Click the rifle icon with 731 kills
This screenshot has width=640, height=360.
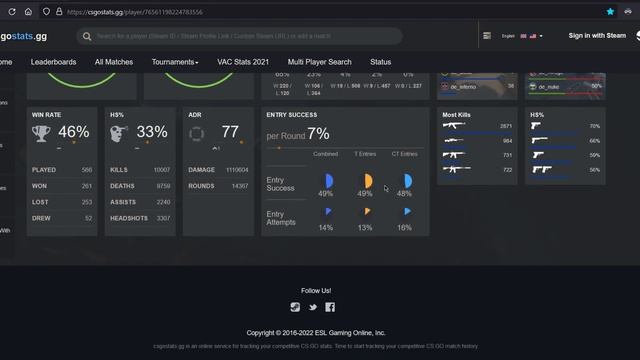click(454, 155)
